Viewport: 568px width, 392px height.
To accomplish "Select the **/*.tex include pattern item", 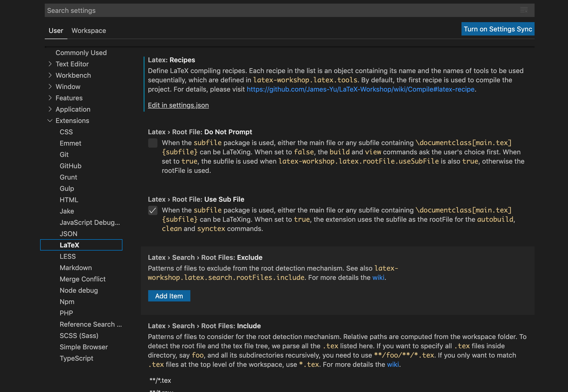I will click(x=160, y=380).
